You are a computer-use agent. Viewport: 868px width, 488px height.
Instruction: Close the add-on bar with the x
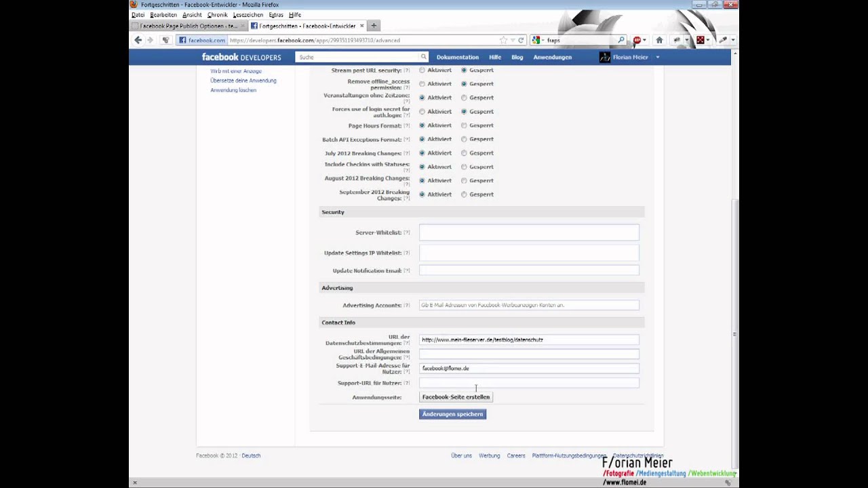point(134,483)
